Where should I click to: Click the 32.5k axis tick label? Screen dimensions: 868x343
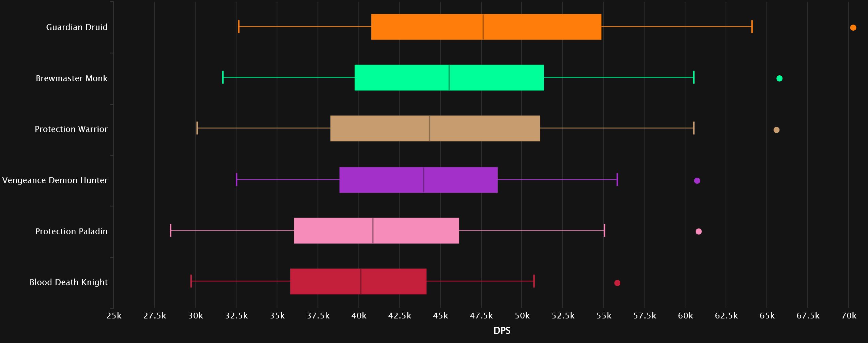tap(236, 316)
